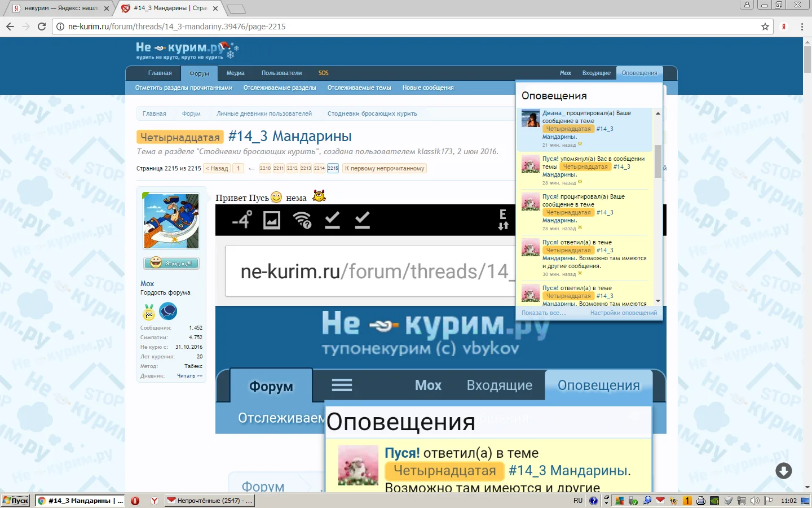Click the 'Читать »»' diary link
This screenshot has width=812, height=508.
click(189, 376)
